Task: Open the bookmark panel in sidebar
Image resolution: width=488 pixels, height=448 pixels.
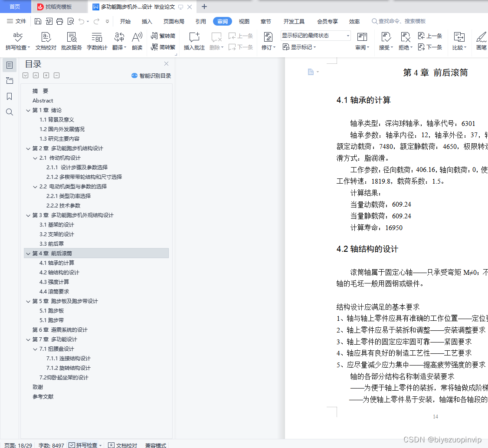Action: coord(10,96)
